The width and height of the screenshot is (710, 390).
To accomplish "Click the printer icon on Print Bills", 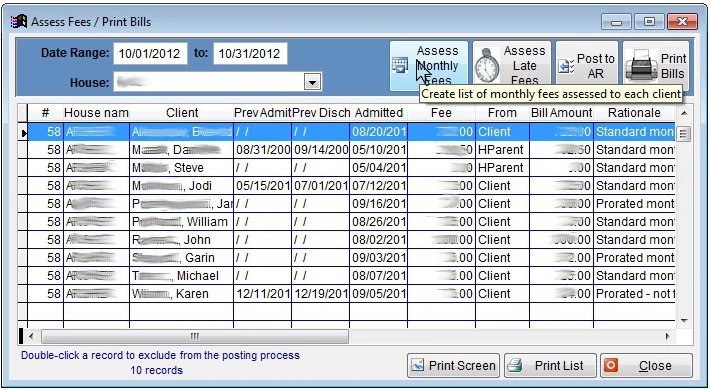I will pos(641,66).
